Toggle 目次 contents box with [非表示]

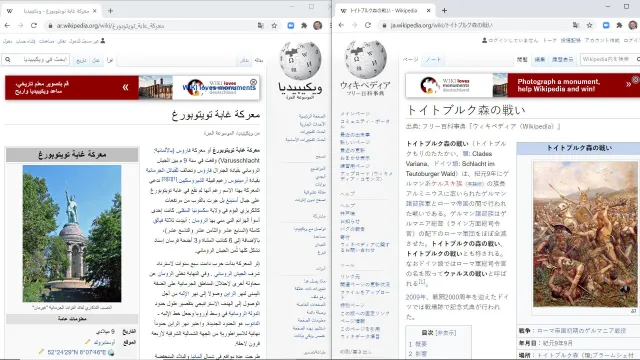[446, 333]
